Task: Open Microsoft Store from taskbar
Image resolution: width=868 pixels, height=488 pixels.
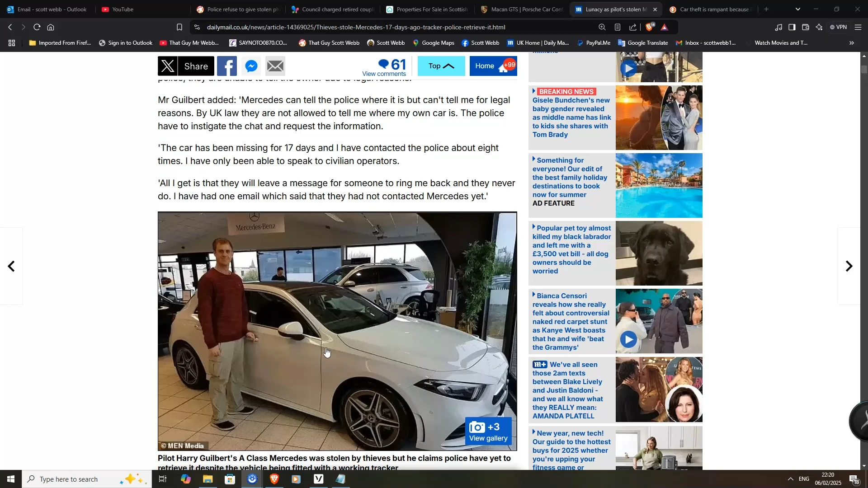Action: coord(230,479)
